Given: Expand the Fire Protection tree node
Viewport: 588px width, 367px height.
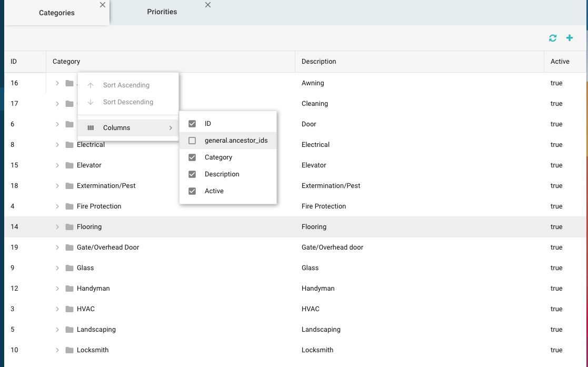Looking at the screenshot, I should click(x=57, y=206).
